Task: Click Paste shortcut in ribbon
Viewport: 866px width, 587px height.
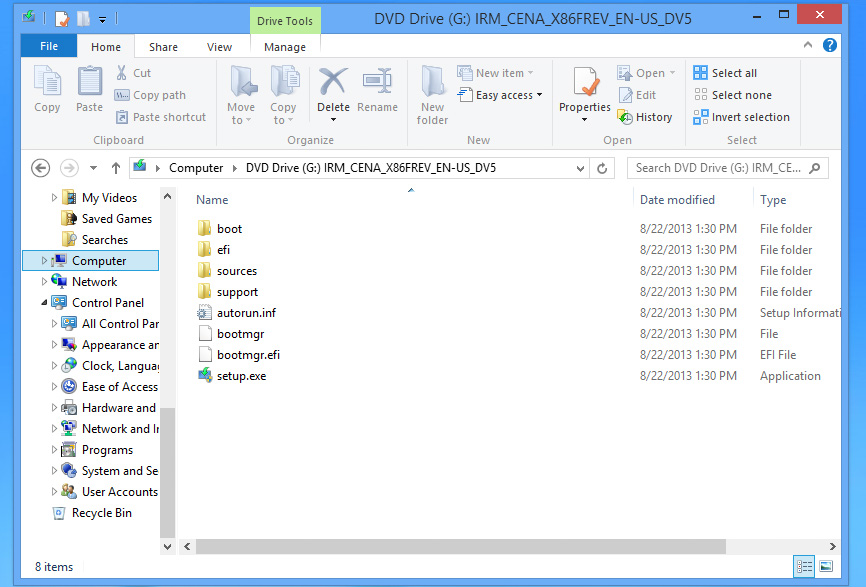Action: pyautogui.click(x=160, y=117)
